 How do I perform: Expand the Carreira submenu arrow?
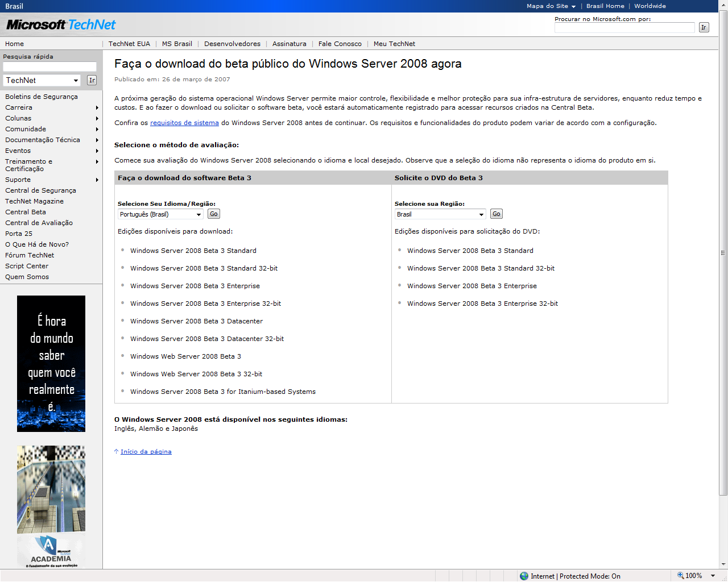pyautogui.click(x=97, y=107)
